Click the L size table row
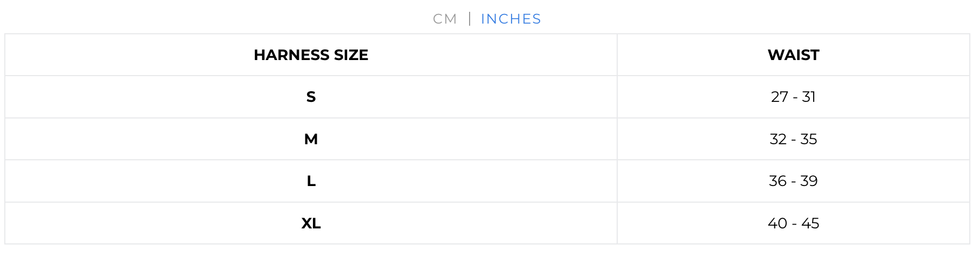 [x=487, y=181]
